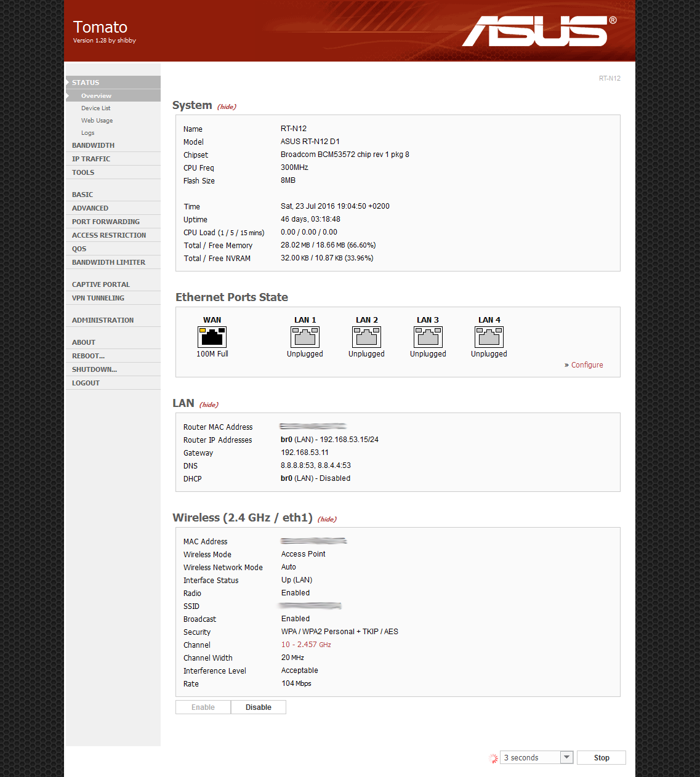Click Shutdown in sidebar
The width and height of the screenshot is (700, 777).
(113, 369)
